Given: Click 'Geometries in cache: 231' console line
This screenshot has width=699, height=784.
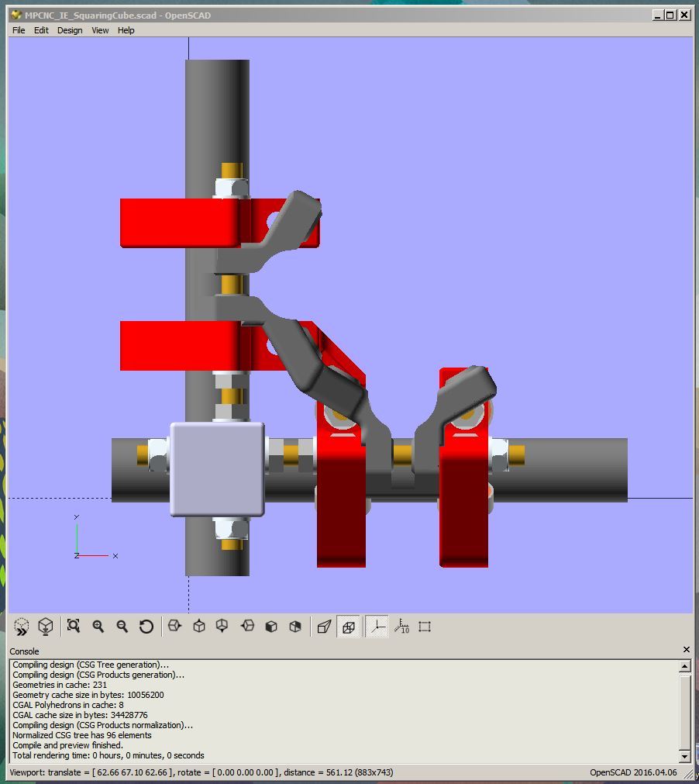Looking at the screenshot, I should (60, 685).
